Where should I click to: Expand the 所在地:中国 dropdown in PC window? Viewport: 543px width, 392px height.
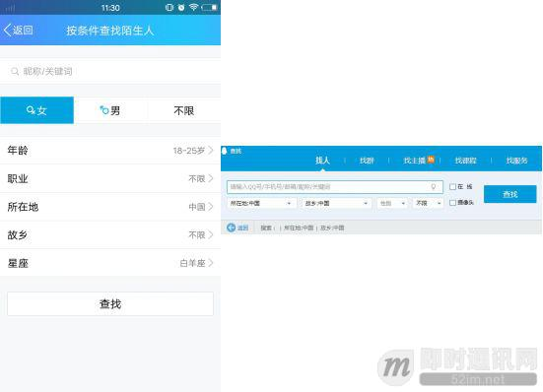(261, 203)
